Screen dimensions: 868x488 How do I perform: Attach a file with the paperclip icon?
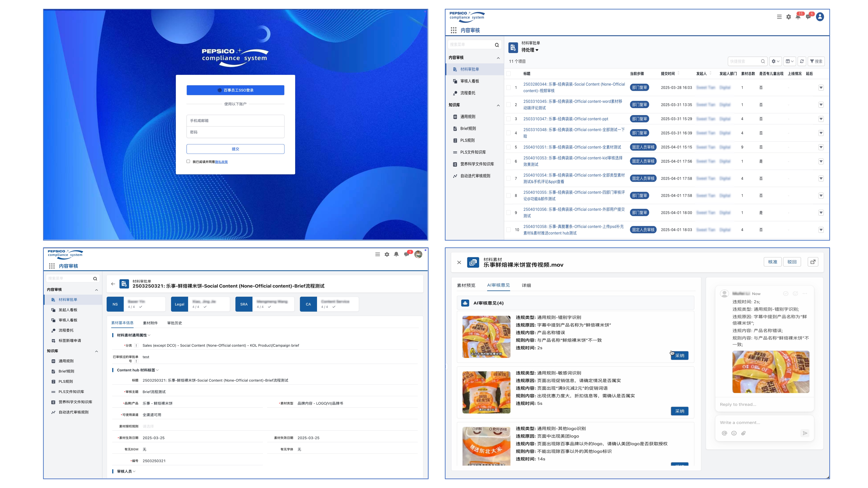(x=743, y=433)
